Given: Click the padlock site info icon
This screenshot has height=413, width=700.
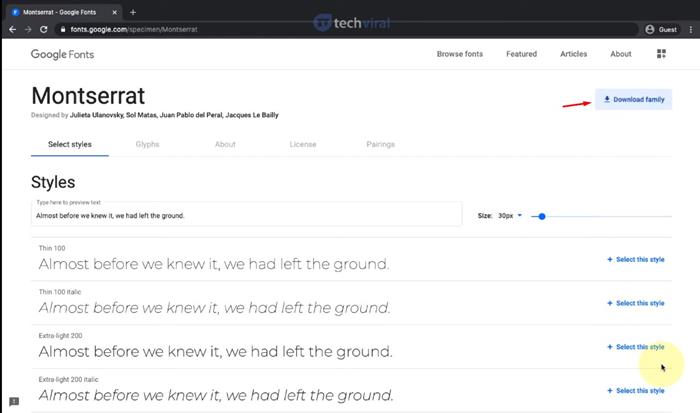Looking at the screenshot, I should (x=62, y=29).
